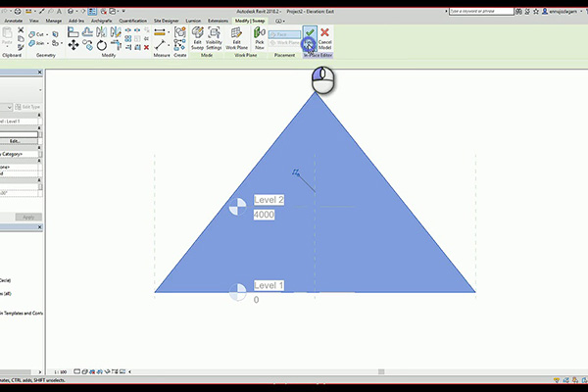Open the Join dropdown arrow
Image resolution: width=588 pixels, height=392 pixels.
click(48, 43)
